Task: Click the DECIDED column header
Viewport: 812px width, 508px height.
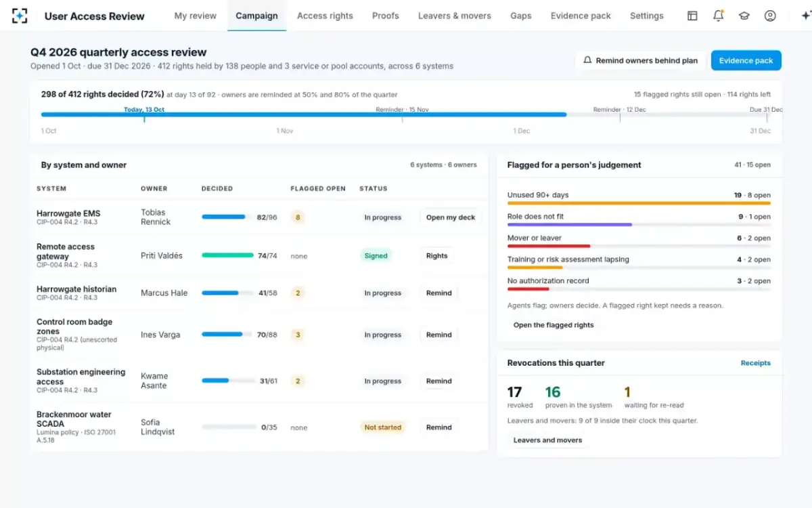Action: pos(217,188)
